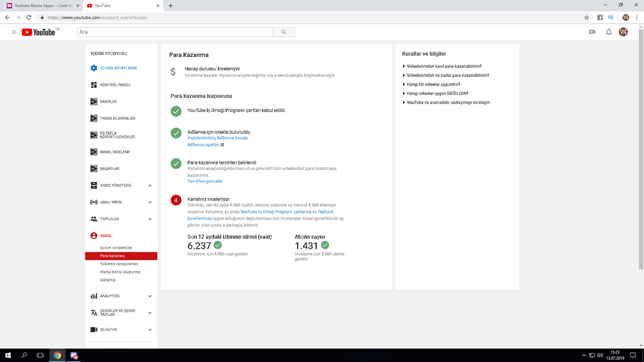Switch to the YouTube tab

tap(122, 6)
